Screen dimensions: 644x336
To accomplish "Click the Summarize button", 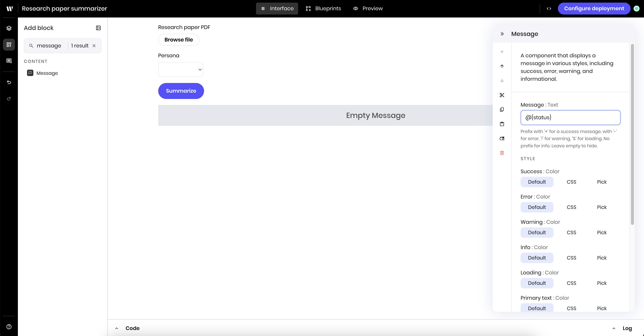I will pos(181,91).
